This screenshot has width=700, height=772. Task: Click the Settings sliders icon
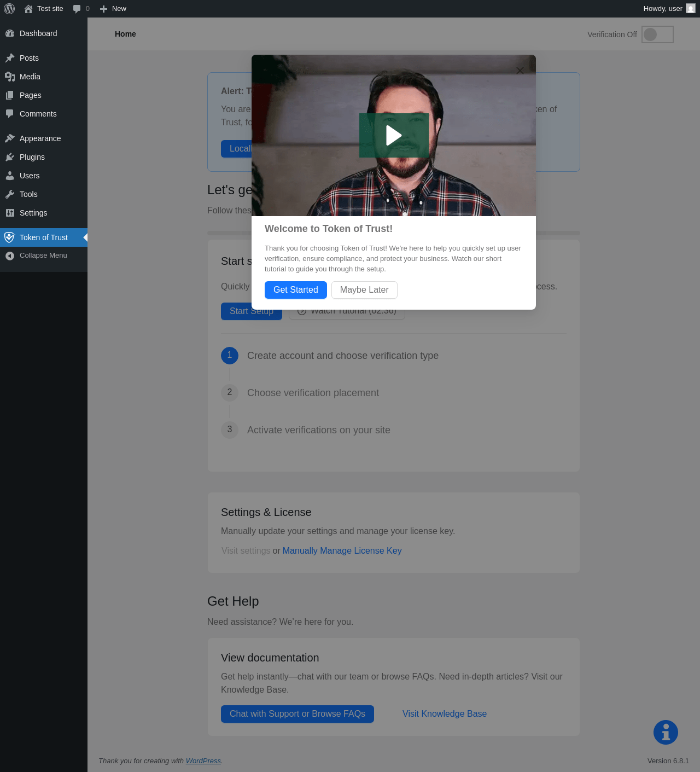(10, 213)
